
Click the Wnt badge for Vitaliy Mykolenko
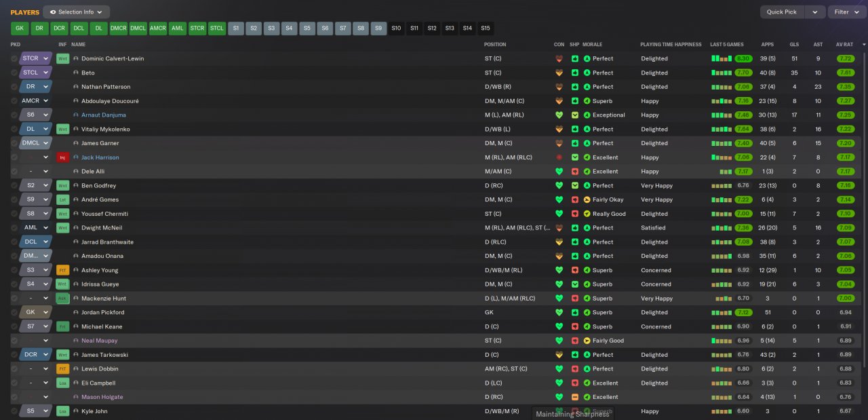coord(63,129)
